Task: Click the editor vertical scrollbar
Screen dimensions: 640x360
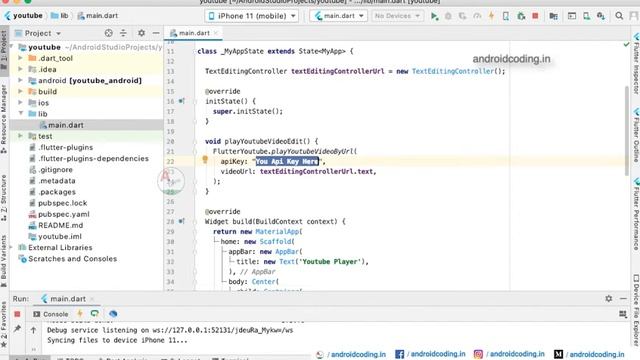Action: point(627,131)
